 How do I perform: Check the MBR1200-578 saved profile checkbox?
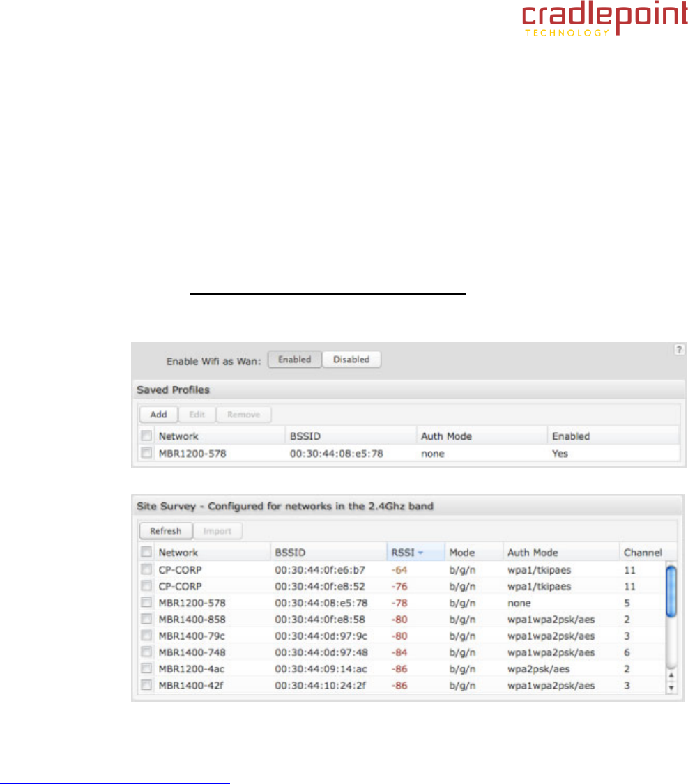pos(146,453)
